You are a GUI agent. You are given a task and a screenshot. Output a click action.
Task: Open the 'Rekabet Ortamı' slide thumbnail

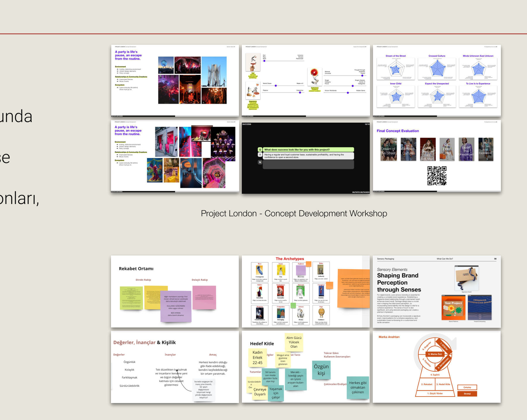point(175,291)
